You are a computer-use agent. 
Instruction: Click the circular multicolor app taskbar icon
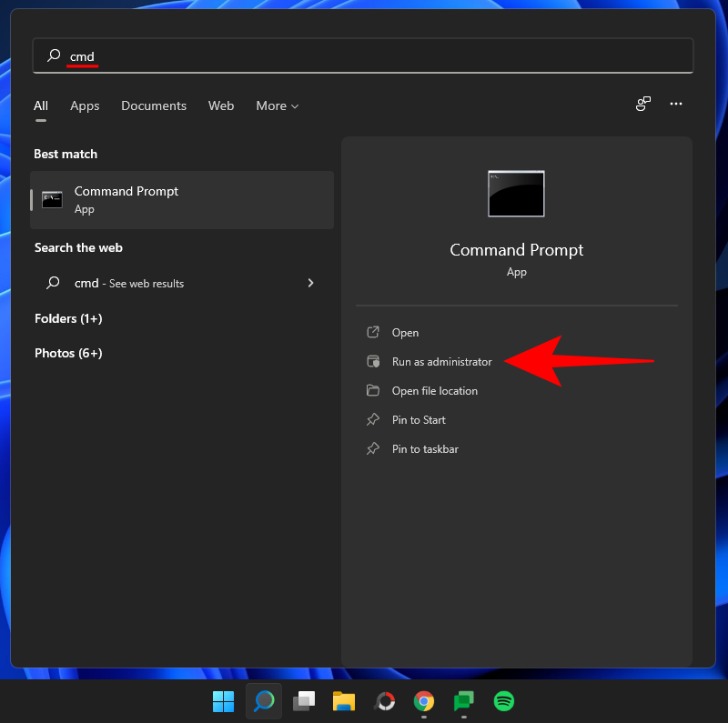385,701
